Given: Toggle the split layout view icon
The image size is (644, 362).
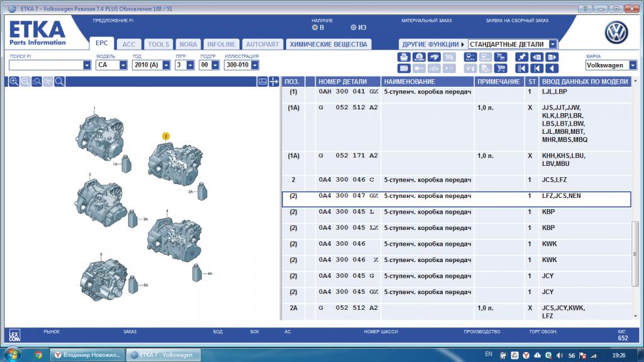Looking at the screenshot, I should click(x=262, y=81).
